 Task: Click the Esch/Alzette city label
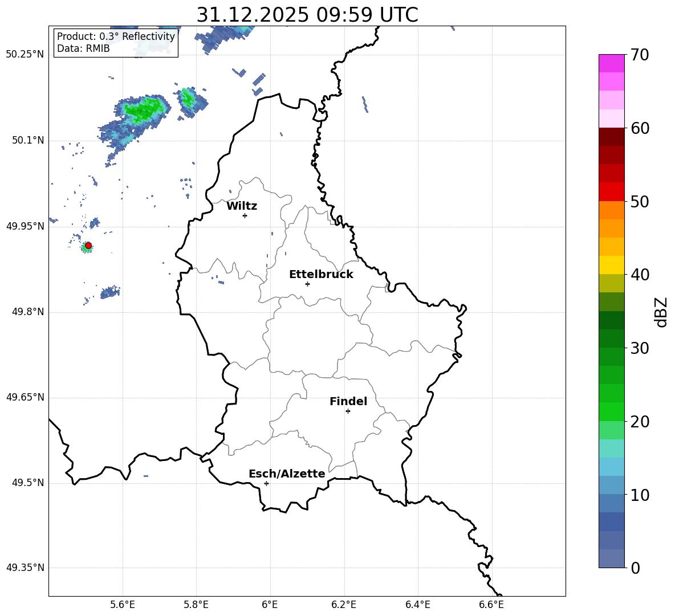(287, 474)
